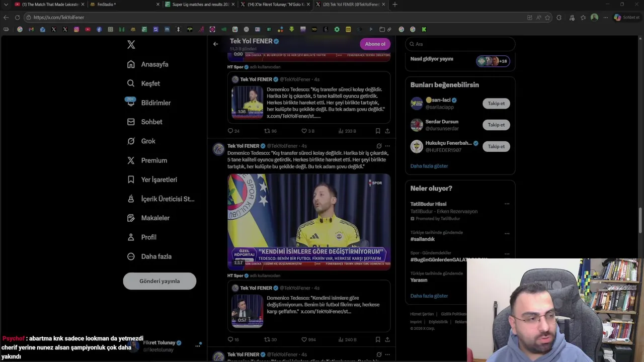Open Premium page
Screen dimensions: 644x362
147,160
